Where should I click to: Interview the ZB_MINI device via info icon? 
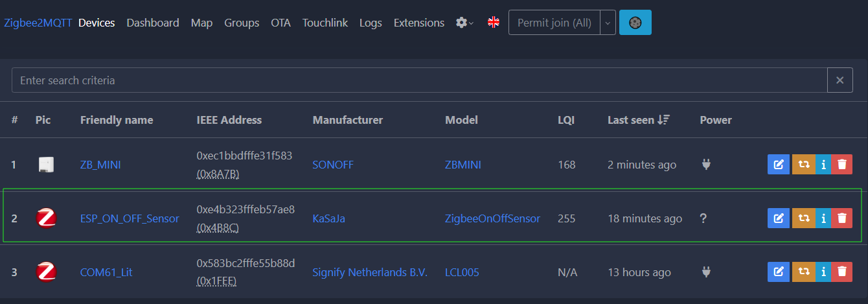(823, 165)
